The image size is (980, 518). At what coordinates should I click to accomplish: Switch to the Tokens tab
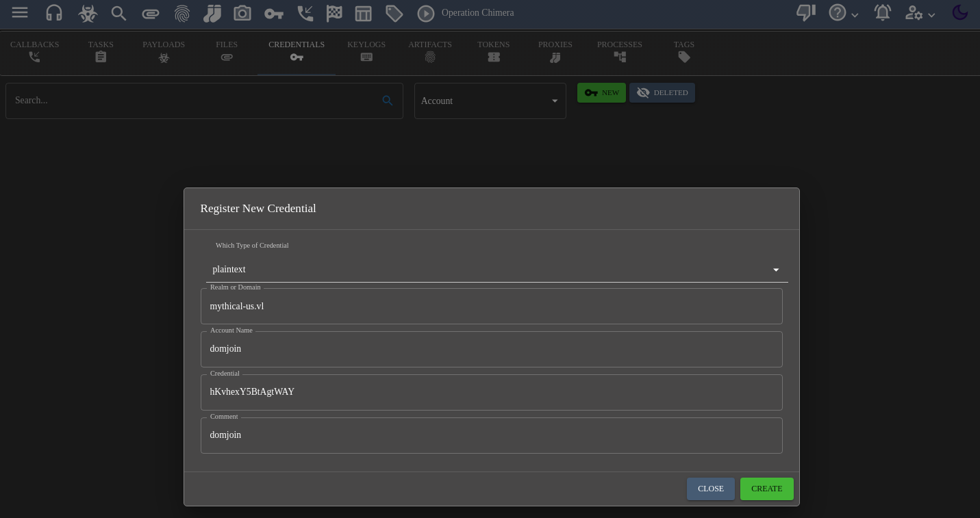(x=494, y=51)
